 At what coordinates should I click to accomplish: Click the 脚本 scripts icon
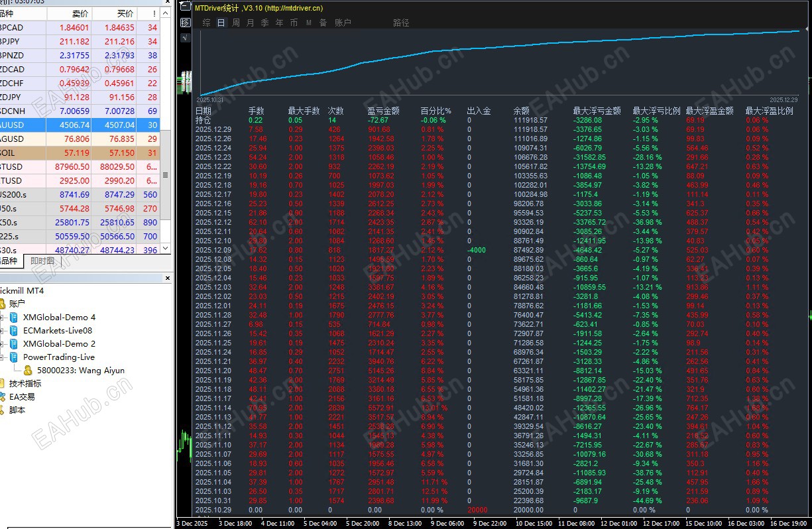click(2, 410)
